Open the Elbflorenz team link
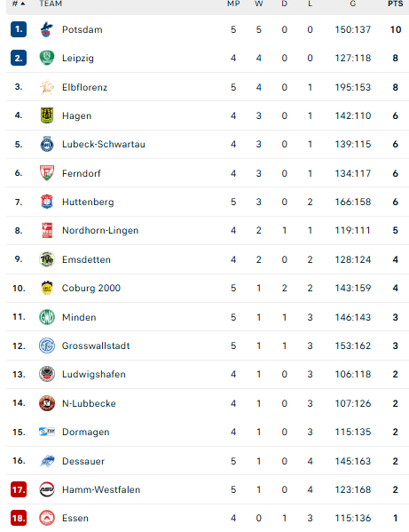The width and height of the screenshot is (409, 532). (84, 87)
